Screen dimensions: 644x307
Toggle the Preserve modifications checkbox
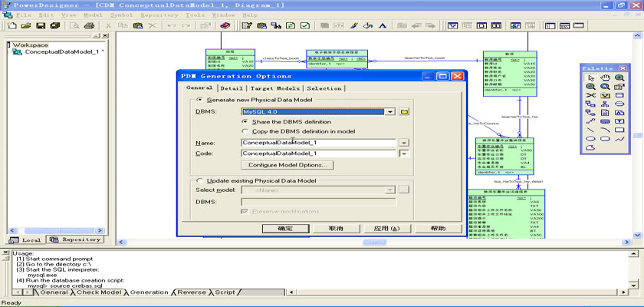click(245, 211)
